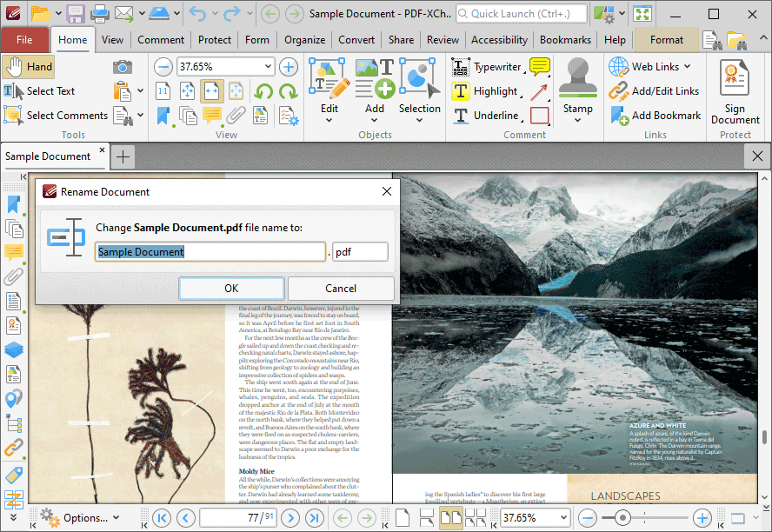The width and height of the screenshot is (772, 532).
Task: Open the Bookmarks pane in sidebar
Action: tap(13, 204)
